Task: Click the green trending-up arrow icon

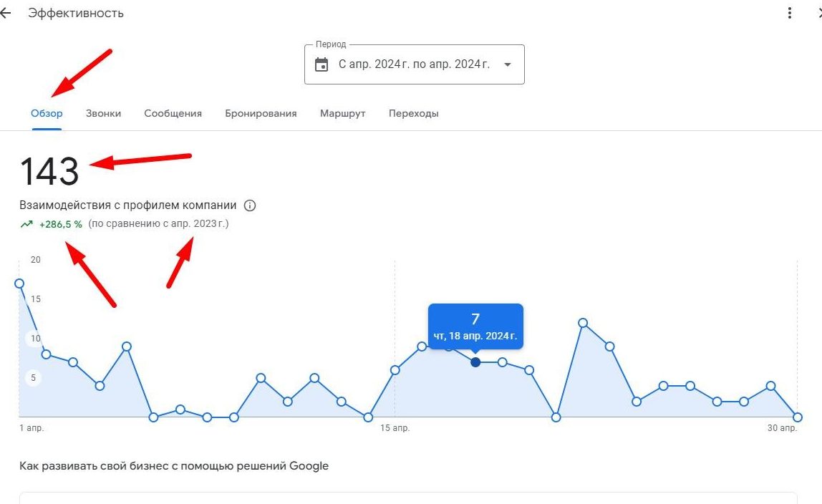Action: click(x=26, y=224)
